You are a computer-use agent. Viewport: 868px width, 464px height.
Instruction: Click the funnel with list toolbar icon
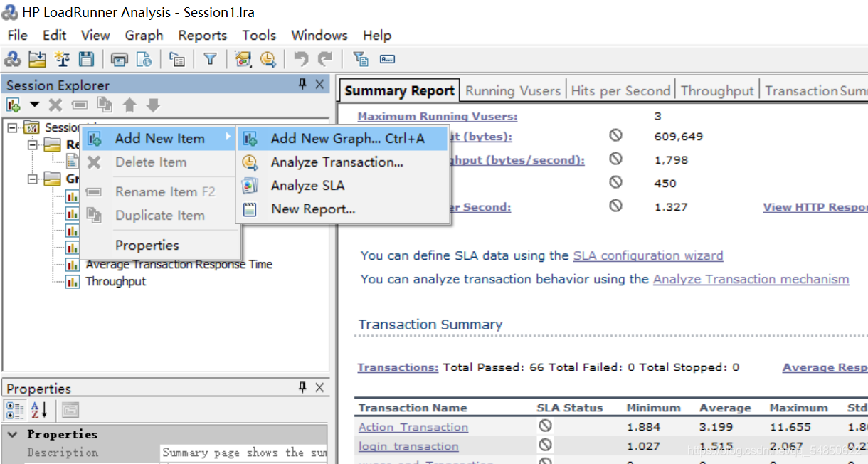coord(361,59)
